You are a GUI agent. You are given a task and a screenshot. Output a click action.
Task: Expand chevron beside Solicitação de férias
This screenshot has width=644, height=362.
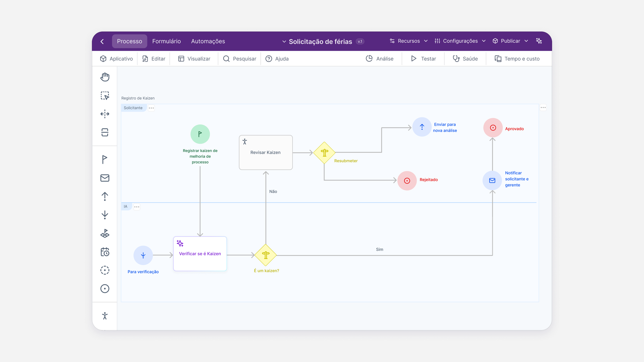pos(284,42)
